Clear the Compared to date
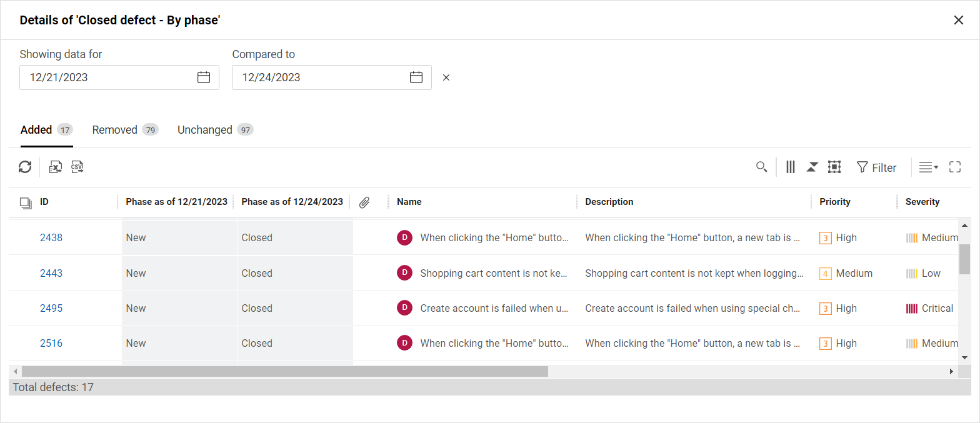The height and width of the screenshot is (423, 980). [x=446, y=77]
